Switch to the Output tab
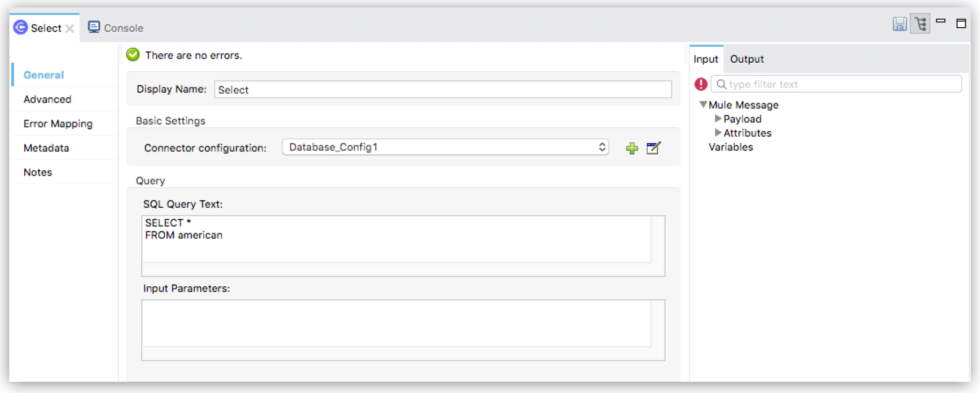980x393 pixels. [x=746, y=59]
